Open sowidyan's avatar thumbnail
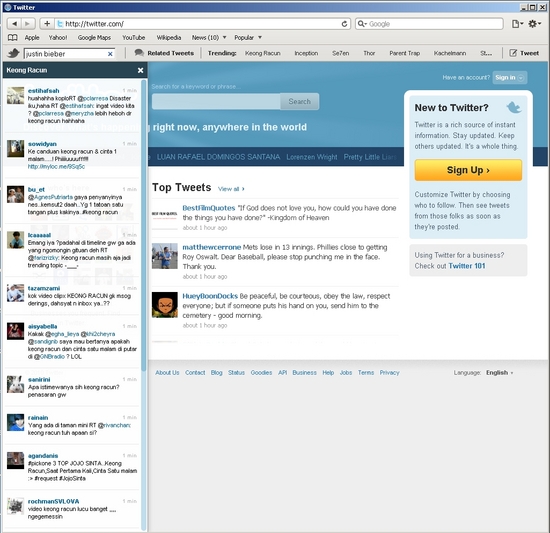This screenshot has width=550, height=533. point(15,149)
